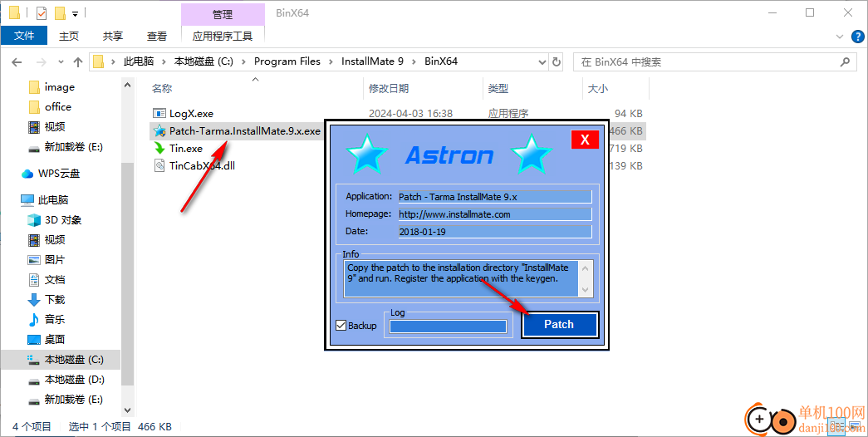Click the music note icon beside 音乐
The width and height of the screenshot is (868, 437).
coord(34,320)
